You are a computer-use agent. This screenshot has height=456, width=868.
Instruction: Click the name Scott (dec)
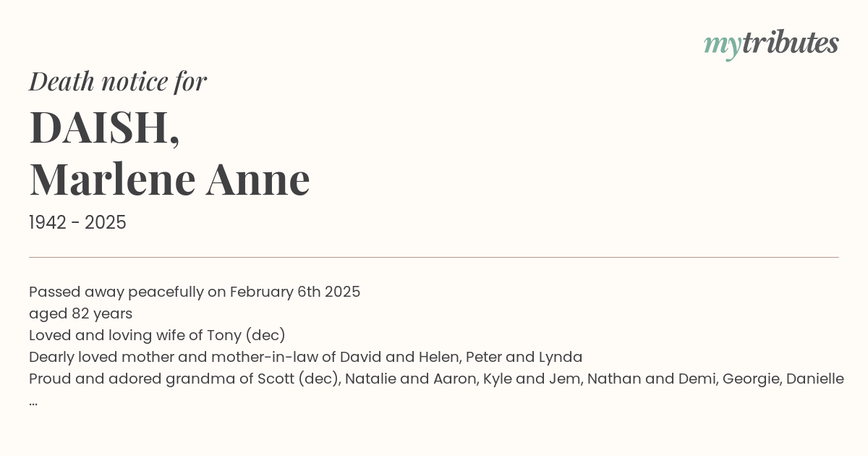(x=297, y=379)
